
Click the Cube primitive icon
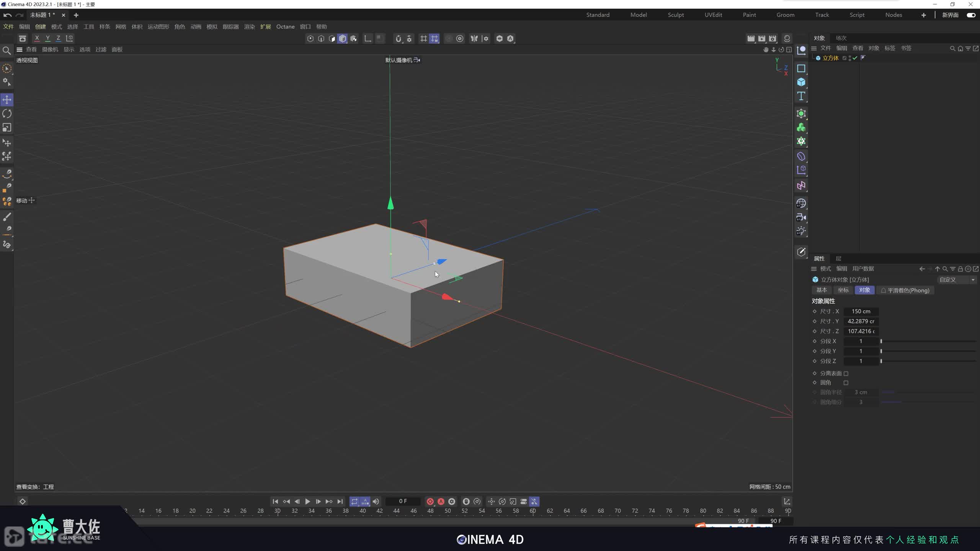pyautogui.click(x=801, y=82)
